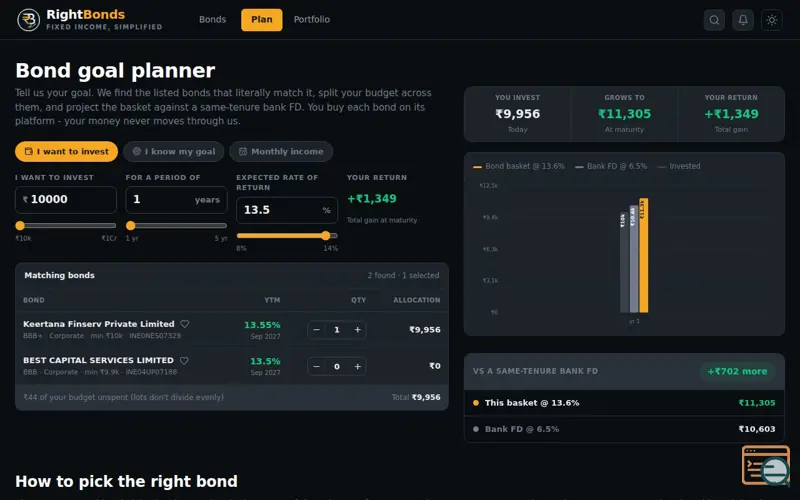
Task: Click the 'Matching bonds' header
Action: point(59,276)
